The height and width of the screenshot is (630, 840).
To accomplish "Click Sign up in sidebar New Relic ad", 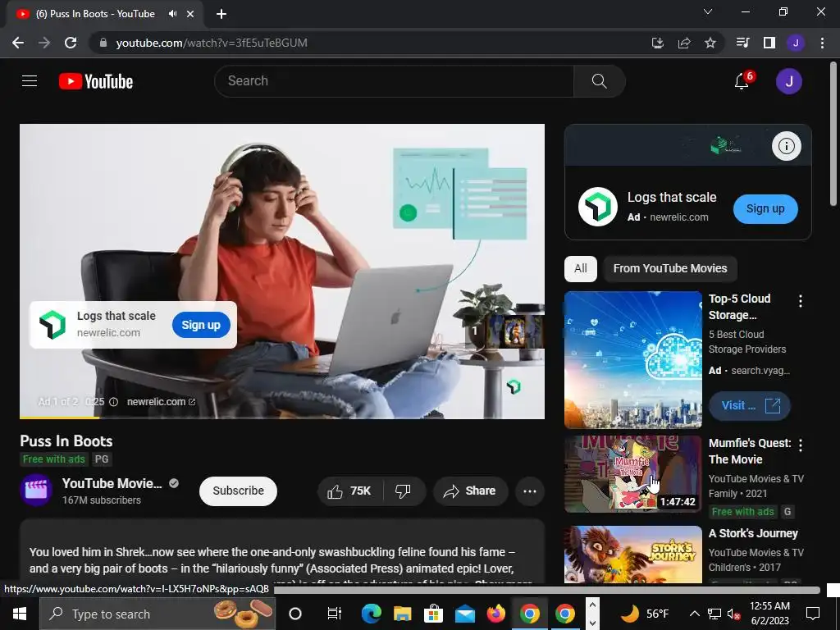I will pos(765,209).
